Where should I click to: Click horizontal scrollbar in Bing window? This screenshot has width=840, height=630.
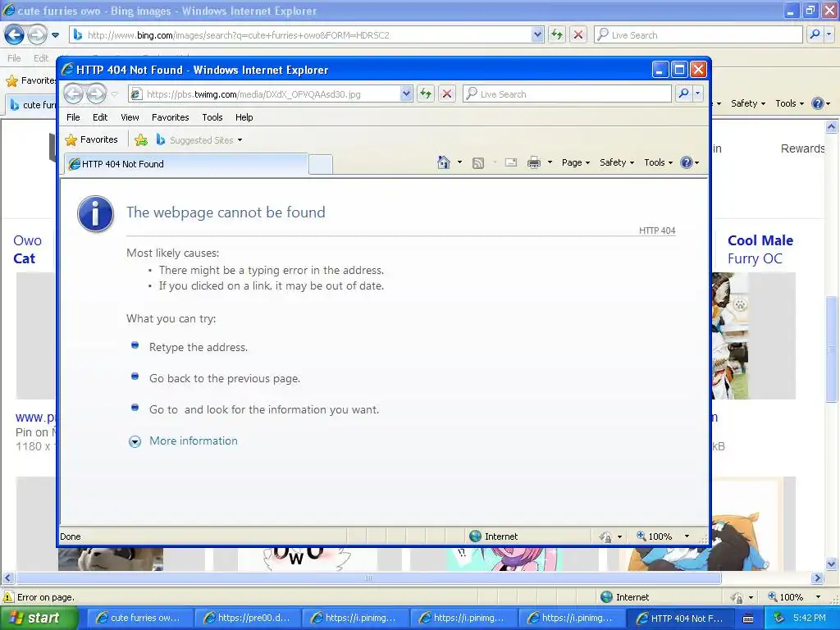tap(368, 578)
